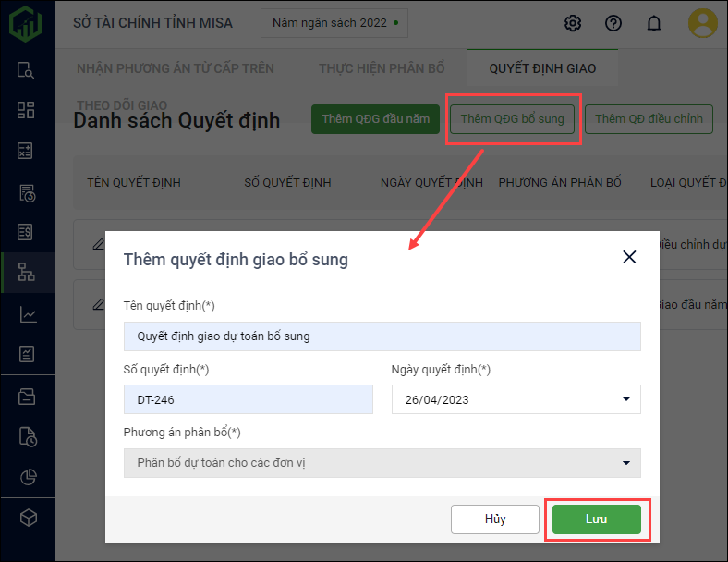Open the hierarchy tree icon in sidebar

coord(27,273)
